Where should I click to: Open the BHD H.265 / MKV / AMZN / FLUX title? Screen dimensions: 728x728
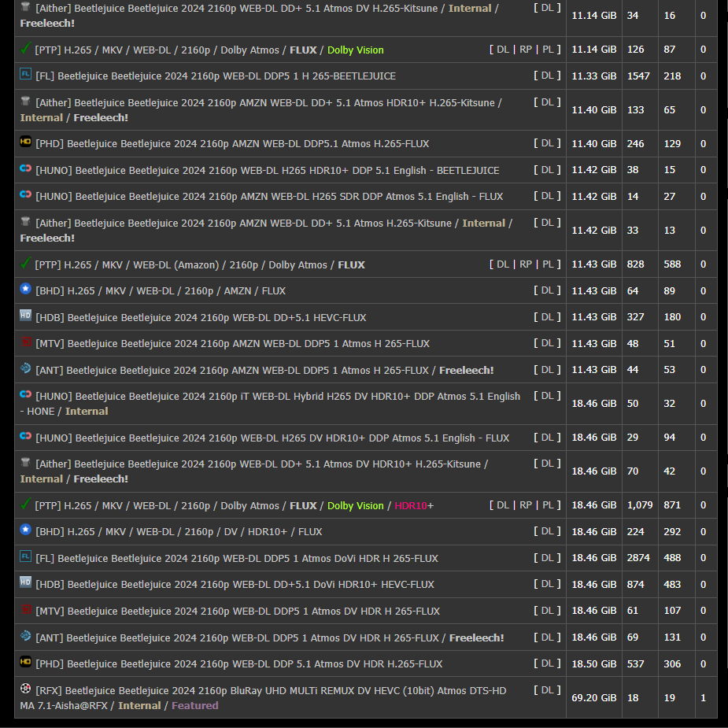pyautogui.click(x=161, y=291)
